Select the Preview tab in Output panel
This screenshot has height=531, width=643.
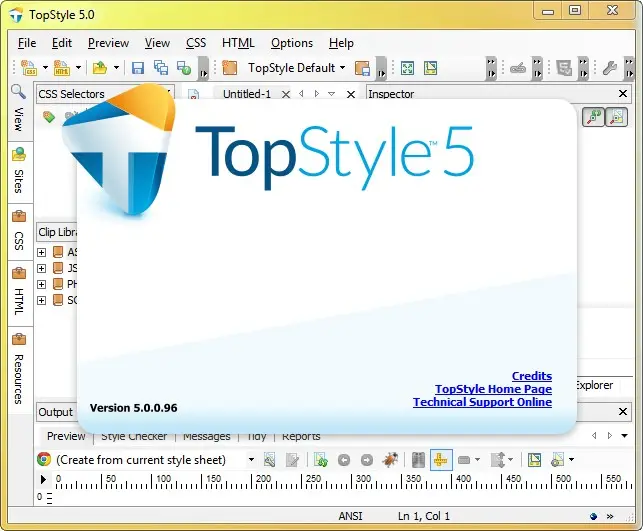pyautogui.click(x=66, y=436)
